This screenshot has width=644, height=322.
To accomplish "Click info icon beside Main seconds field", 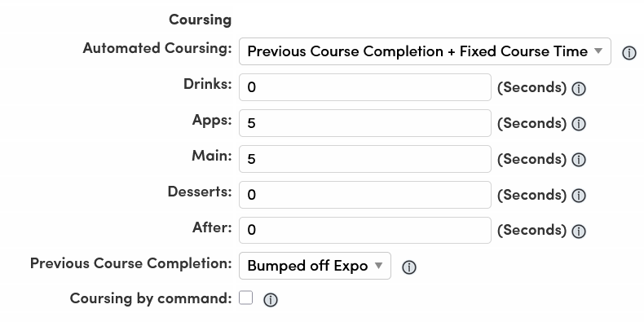I will (579, 160).
